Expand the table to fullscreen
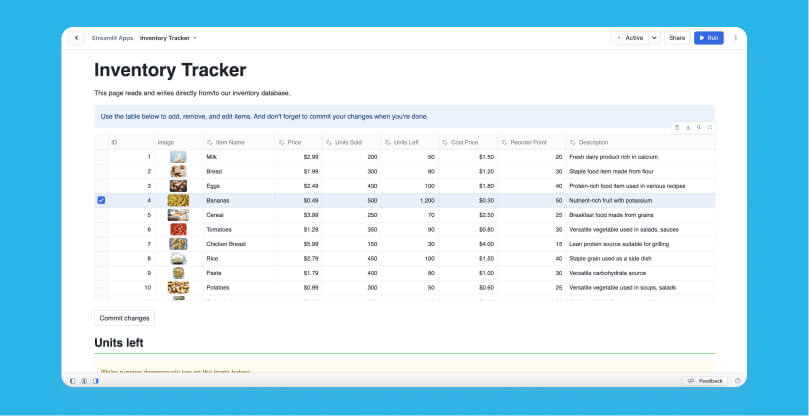This screenshot has height=416, width=809. (710, 127)
